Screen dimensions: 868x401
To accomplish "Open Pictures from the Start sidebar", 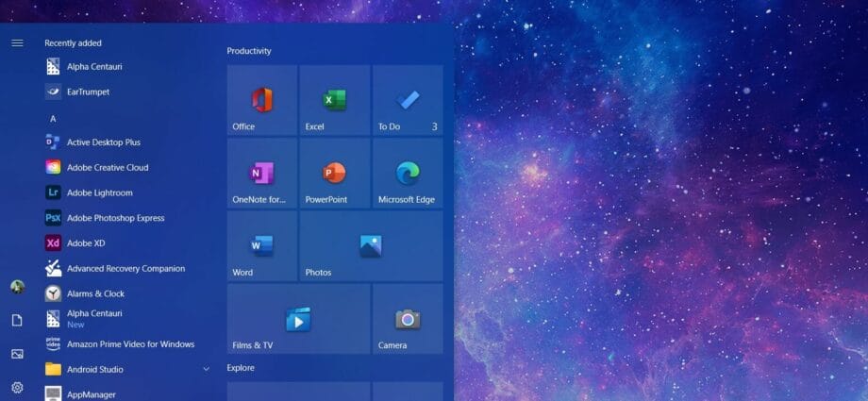I will [x=17, y=354].
